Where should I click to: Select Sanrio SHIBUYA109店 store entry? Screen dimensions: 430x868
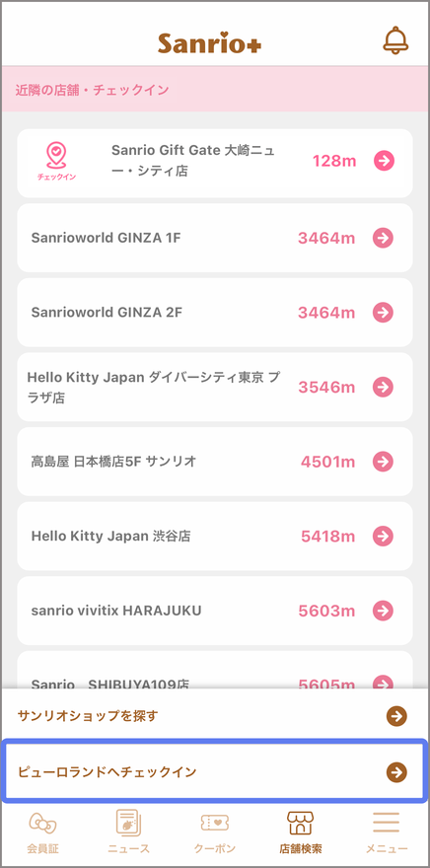215,671
